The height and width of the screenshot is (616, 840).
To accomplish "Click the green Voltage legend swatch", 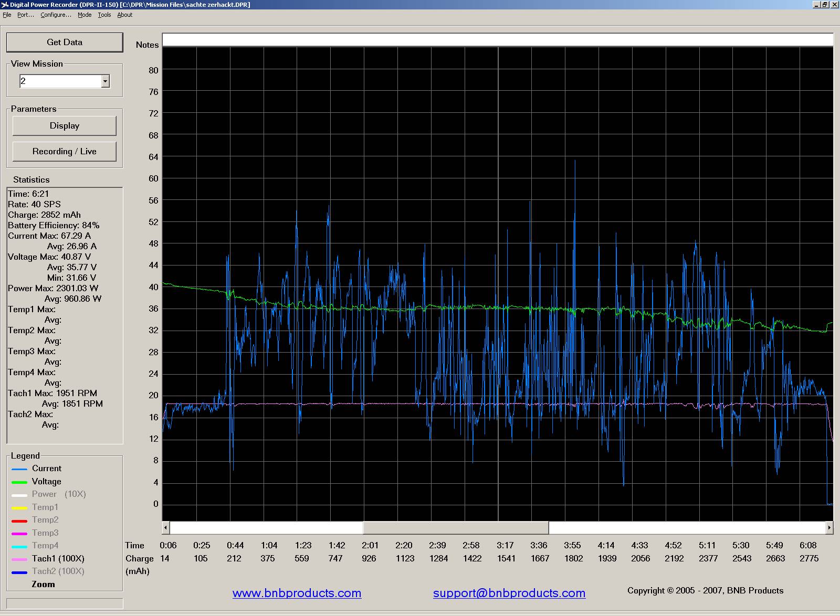I will [x=19, y=482].
